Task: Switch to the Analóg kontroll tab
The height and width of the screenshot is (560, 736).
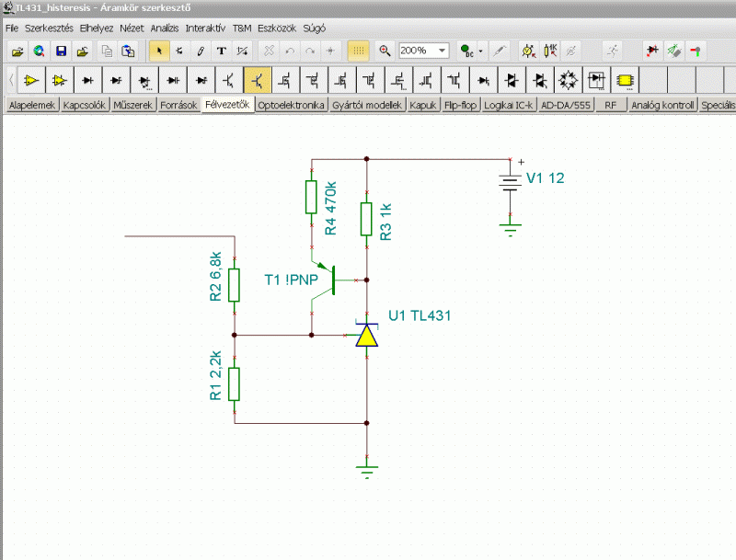Action: click(662, 105)
